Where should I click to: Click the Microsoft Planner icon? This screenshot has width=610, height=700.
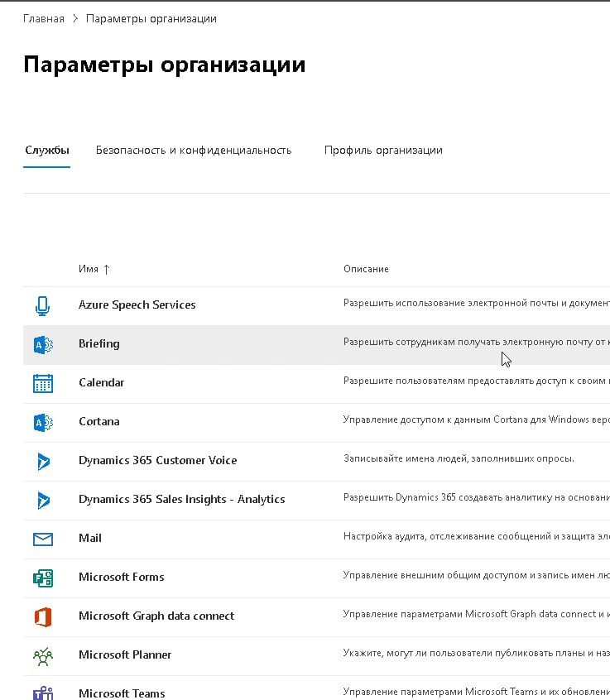(43, 656)
